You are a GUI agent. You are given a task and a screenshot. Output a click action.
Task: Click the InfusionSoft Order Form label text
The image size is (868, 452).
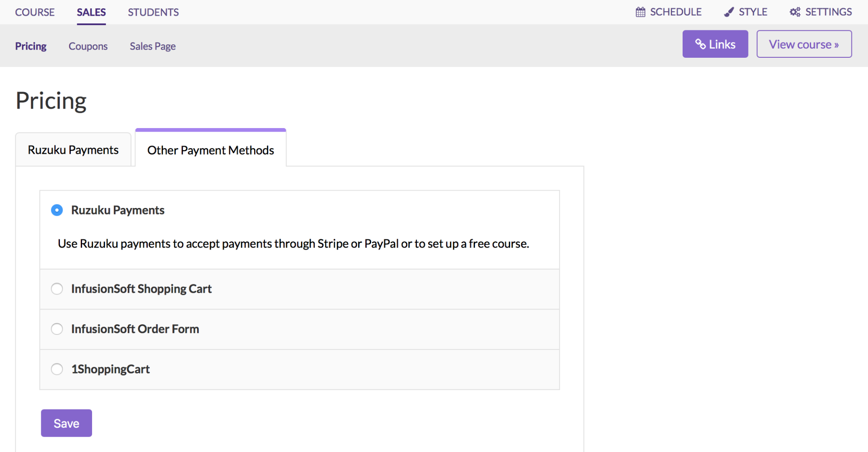[x=135, y=329]
